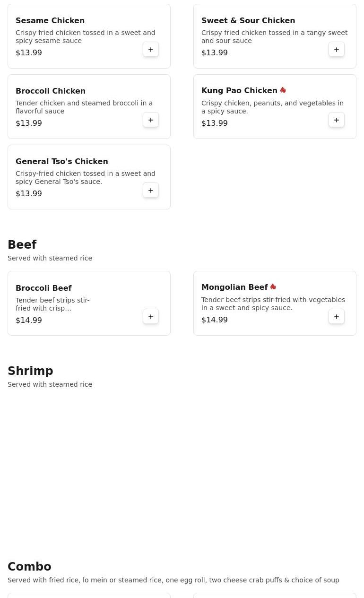Click the Shrimp section heading

click(x=30, y=371)
